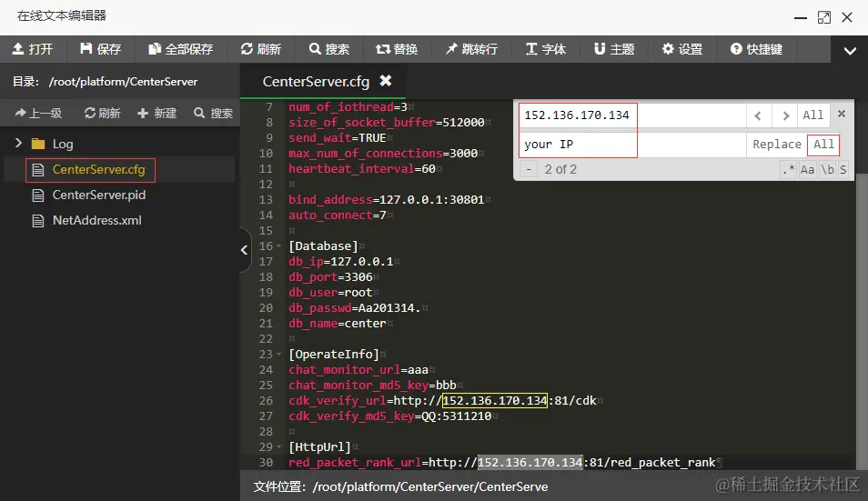Fold the [OperateInfo] section at line 23
The width and height of the screenshot is (868, 501).
tap(279, 355)
